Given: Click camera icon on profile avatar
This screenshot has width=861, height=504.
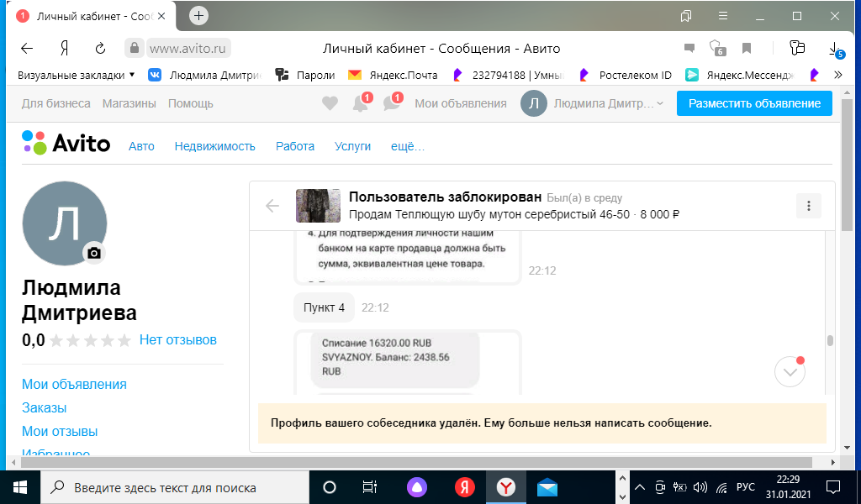Looking at the screenshot, I should point(94,252).
